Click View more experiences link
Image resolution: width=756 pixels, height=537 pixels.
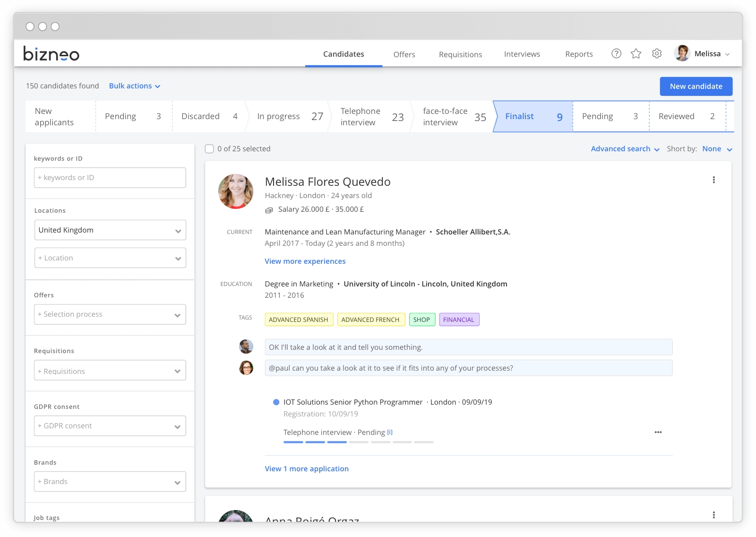pyautogui.click(x=305, y=261)
